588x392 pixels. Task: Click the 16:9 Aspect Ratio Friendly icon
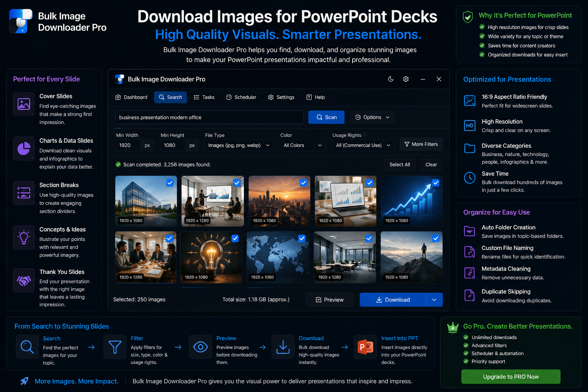click(470, 101)
